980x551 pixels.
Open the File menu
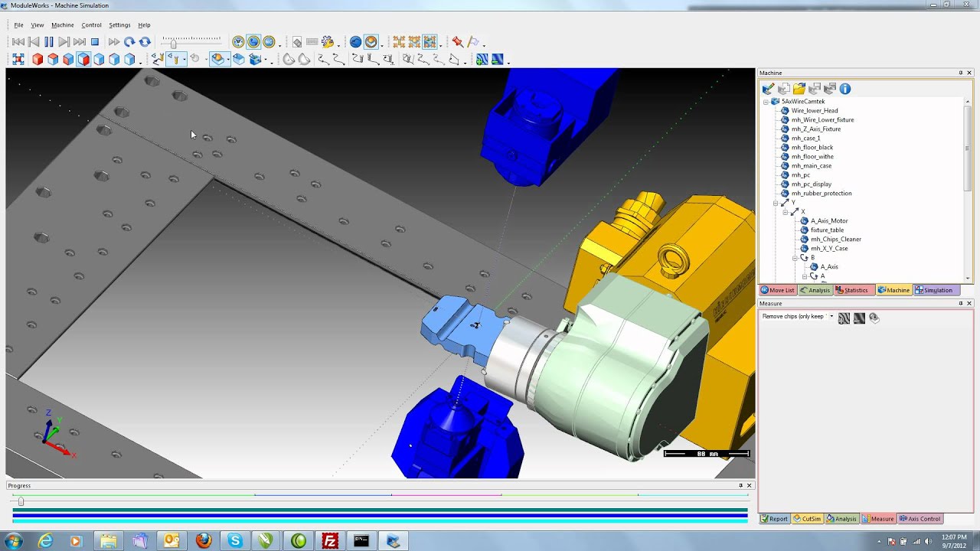tap(18, 25)
